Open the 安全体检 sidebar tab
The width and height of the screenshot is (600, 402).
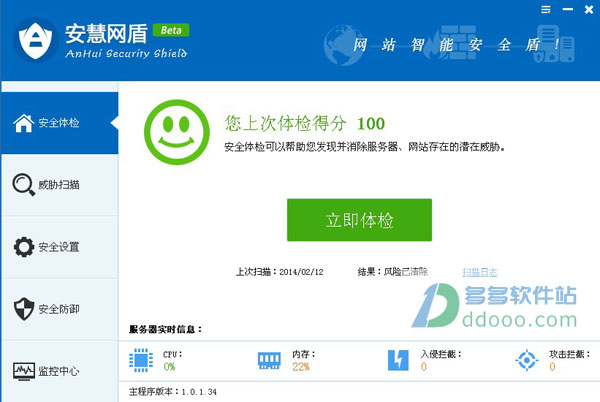click(60, 123)
